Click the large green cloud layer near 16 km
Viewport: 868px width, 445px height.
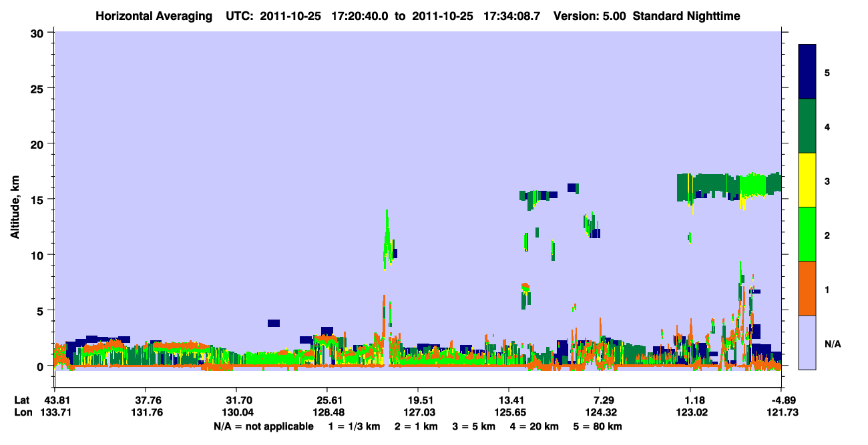coord(728,186)
